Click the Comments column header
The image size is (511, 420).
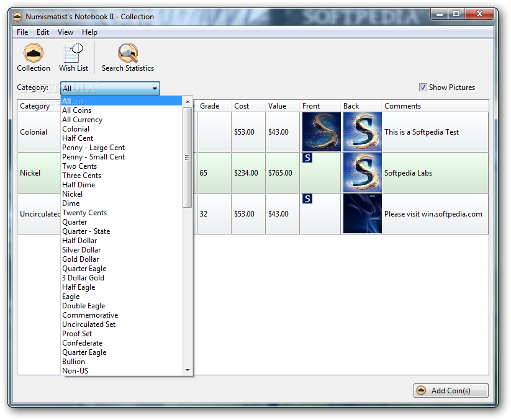click(435, 106)
